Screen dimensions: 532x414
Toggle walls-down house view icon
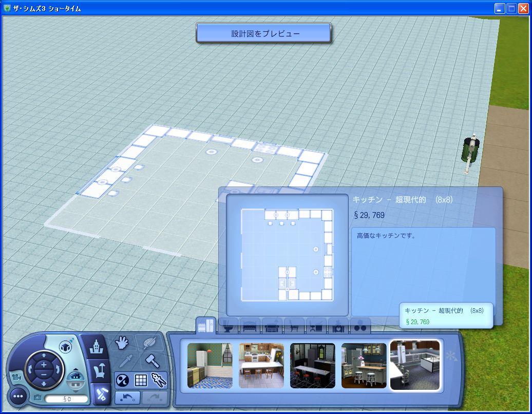pos(75,384)
